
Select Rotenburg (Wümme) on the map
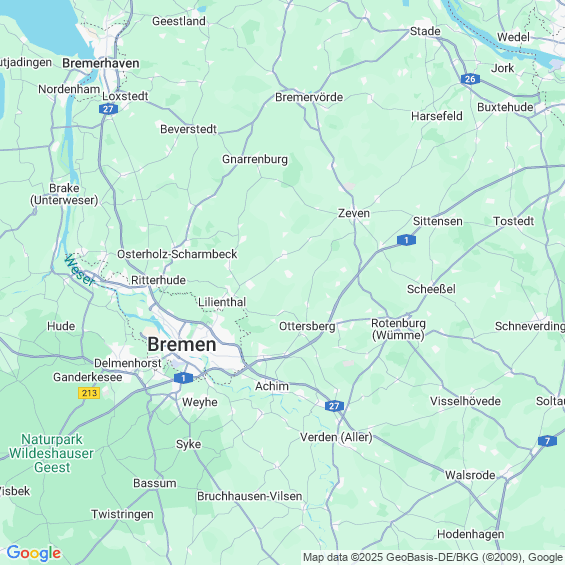click(398, 329)
